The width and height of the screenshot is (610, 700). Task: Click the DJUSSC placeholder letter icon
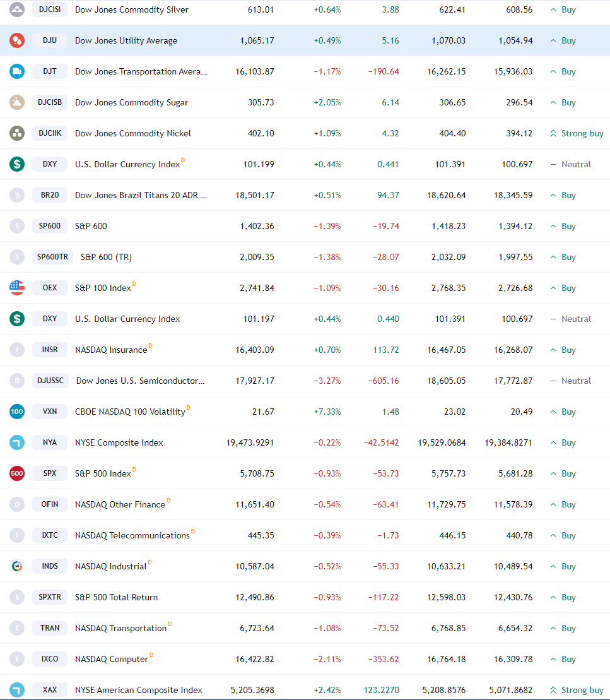coord(17,381)
